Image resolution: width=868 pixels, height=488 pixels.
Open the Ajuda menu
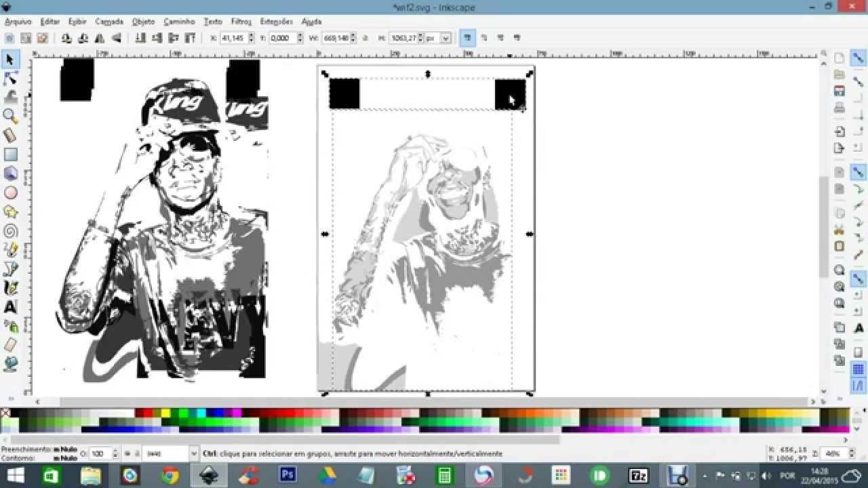(x=311, y=22)
